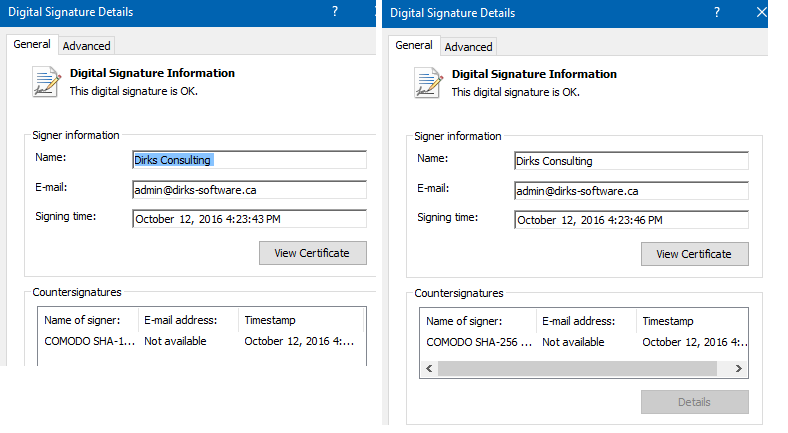This screenshot has height=433, width=788.
Task: Click Name of signer column header in left dialog
Action: pos(88,320)
